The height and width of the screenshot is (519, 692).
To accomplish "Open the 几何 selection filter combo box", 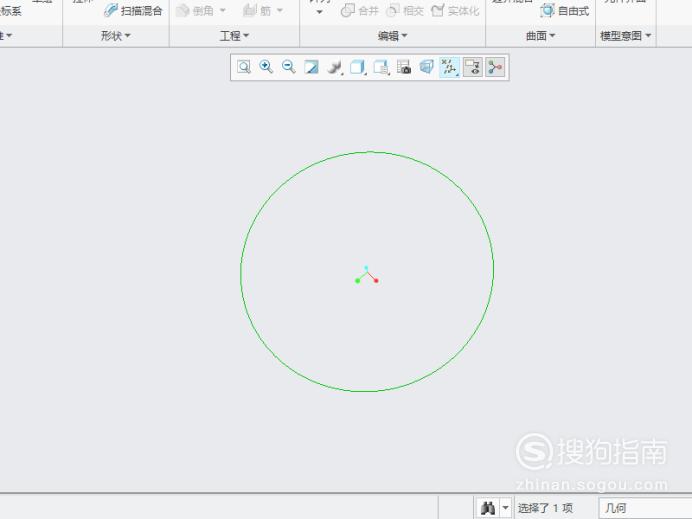I will pos(645,508).
